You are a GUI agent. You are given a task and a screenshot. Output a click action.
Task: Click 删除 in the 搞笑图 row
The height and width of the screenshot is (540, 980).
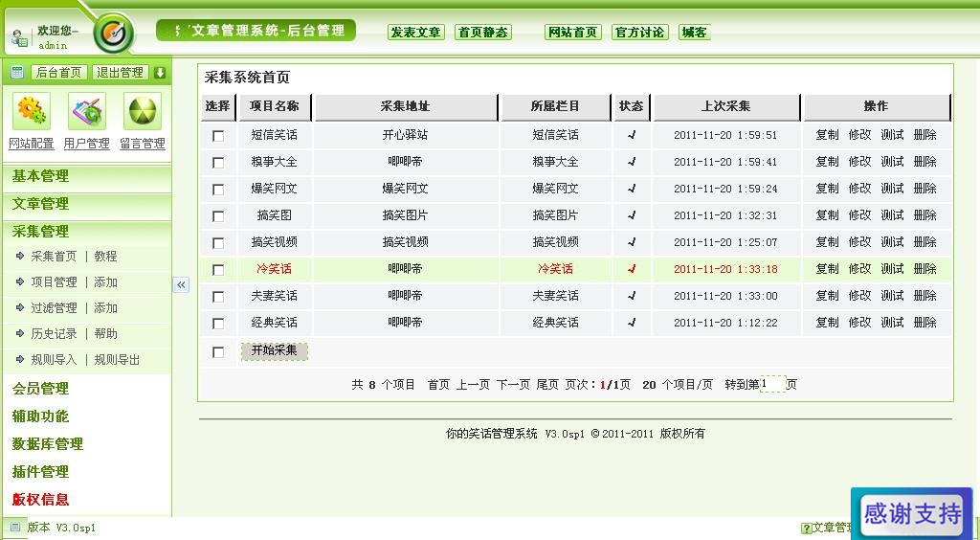point(925,215)
